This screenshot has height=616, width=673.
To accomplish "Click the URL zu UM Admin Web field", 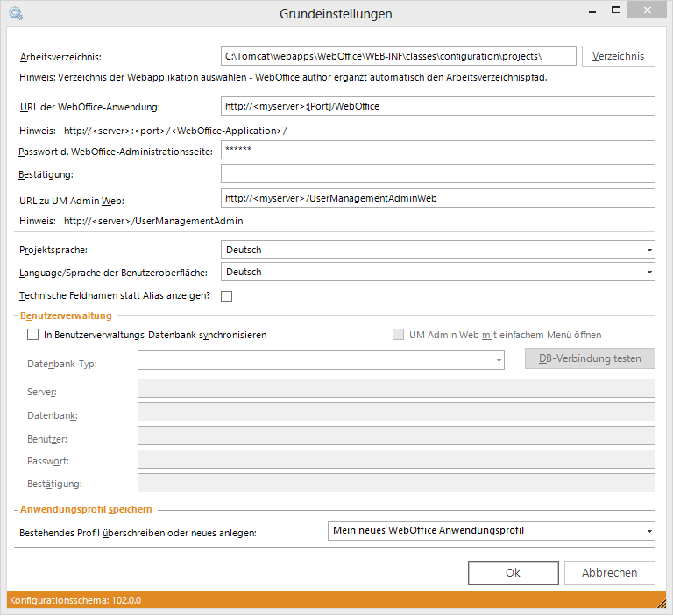I will coord(438,198).
